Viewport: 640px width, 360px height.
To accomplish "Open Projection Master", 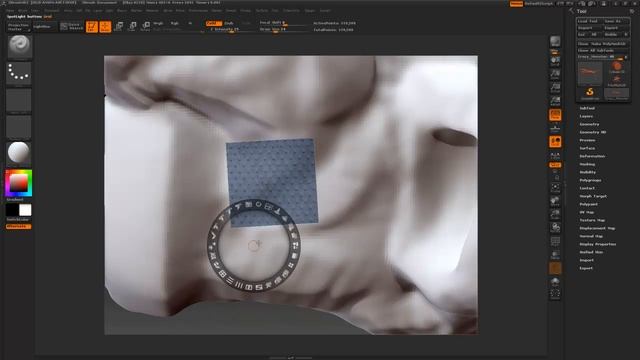I will click(x=19, y=27).
